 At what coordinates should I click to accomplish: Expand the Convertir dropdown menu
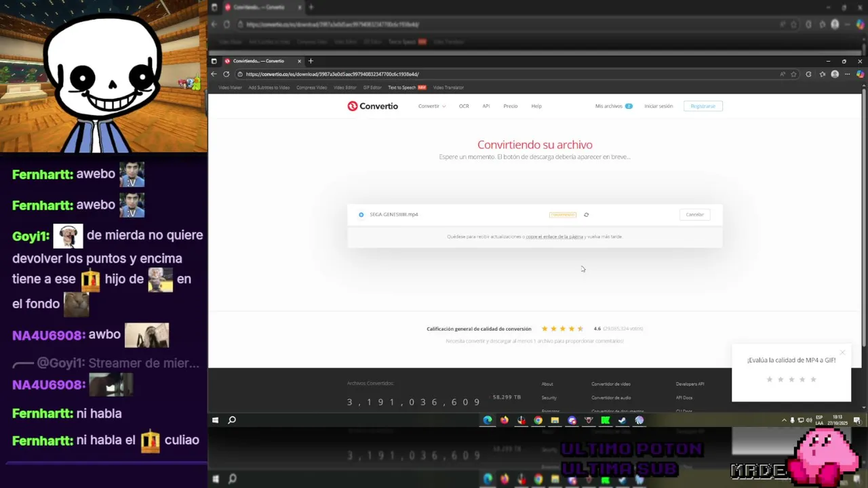[432, 106]
